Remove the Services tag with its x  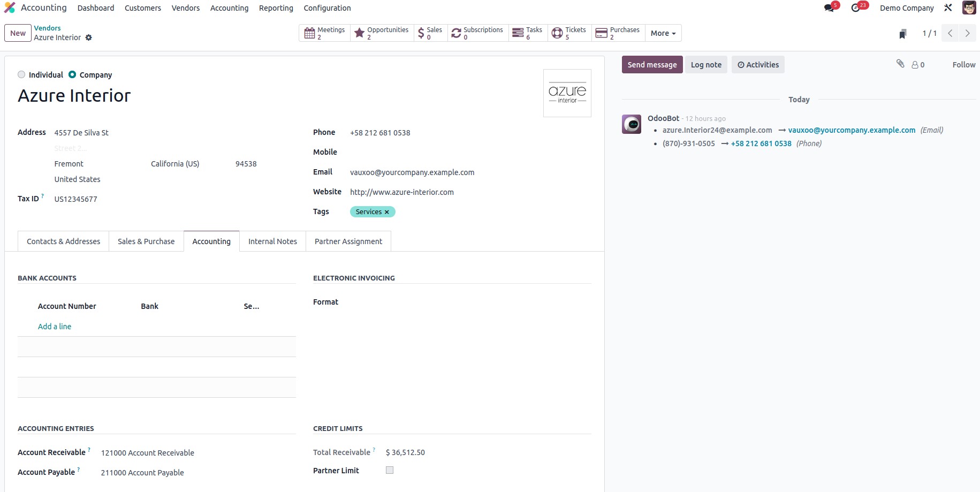(387, 212)
